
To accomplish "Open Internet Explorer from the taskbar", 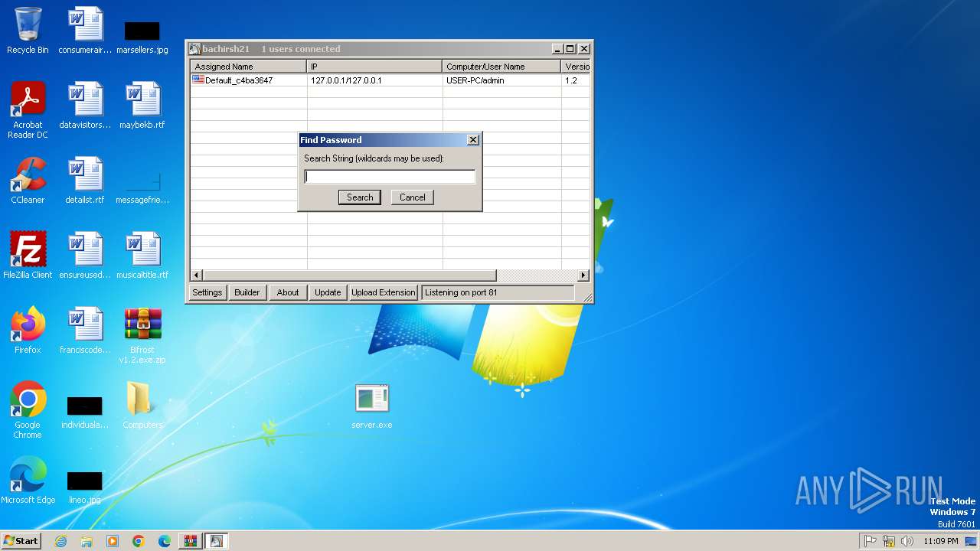I will [60, 541].
